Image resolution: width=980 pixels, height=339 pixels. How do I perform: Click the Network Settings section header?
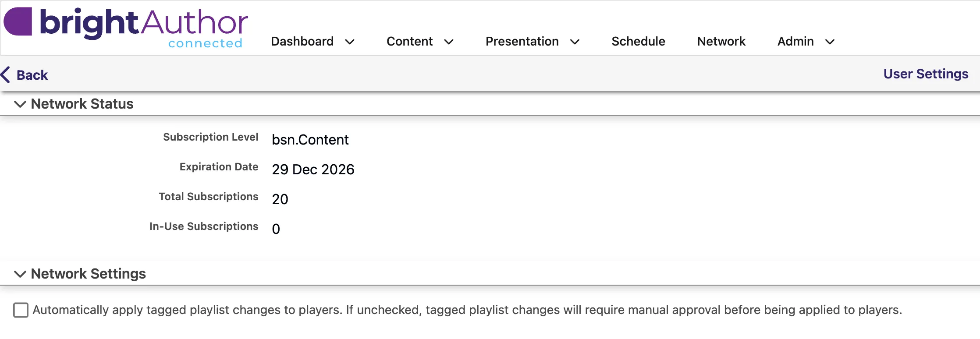pyautogui.click(x=88, y=274)
